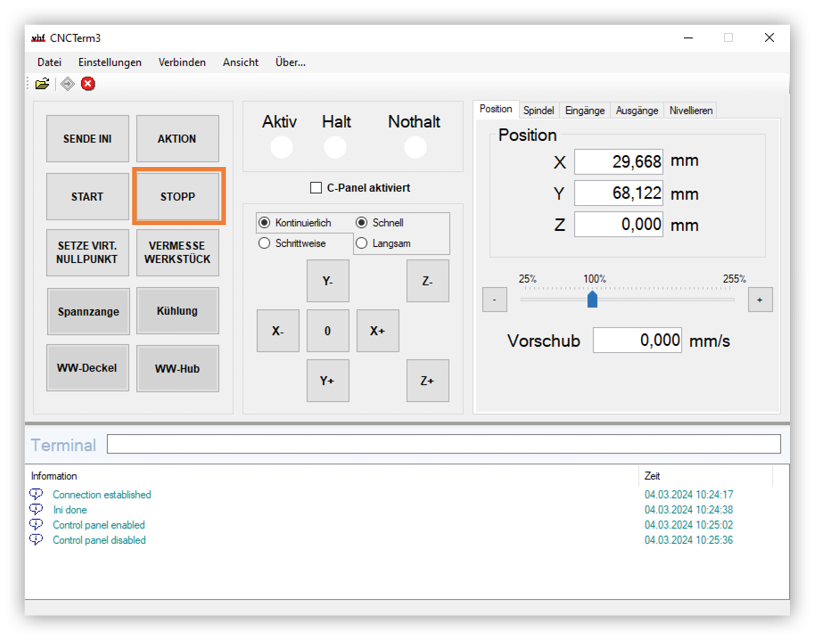Jog the axis with X+ button
This screenshot has height=640, width=815.
point(378,331)
